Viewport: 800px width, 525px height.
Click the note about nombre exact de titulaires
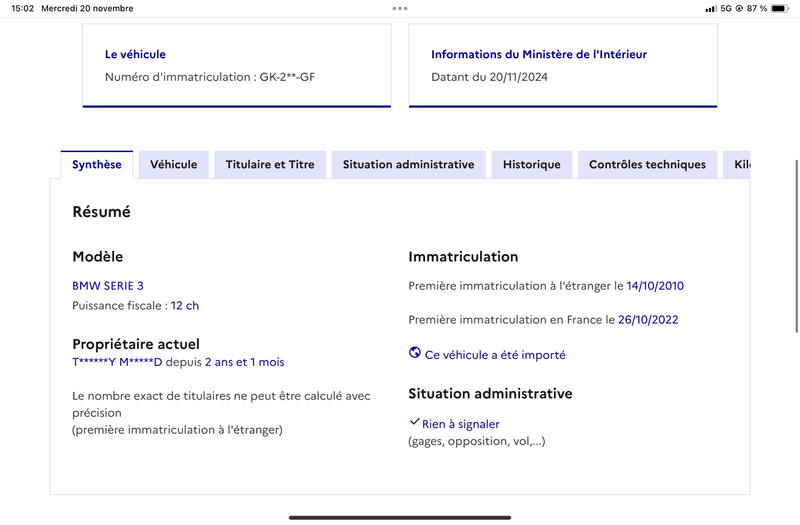(221, 413)
